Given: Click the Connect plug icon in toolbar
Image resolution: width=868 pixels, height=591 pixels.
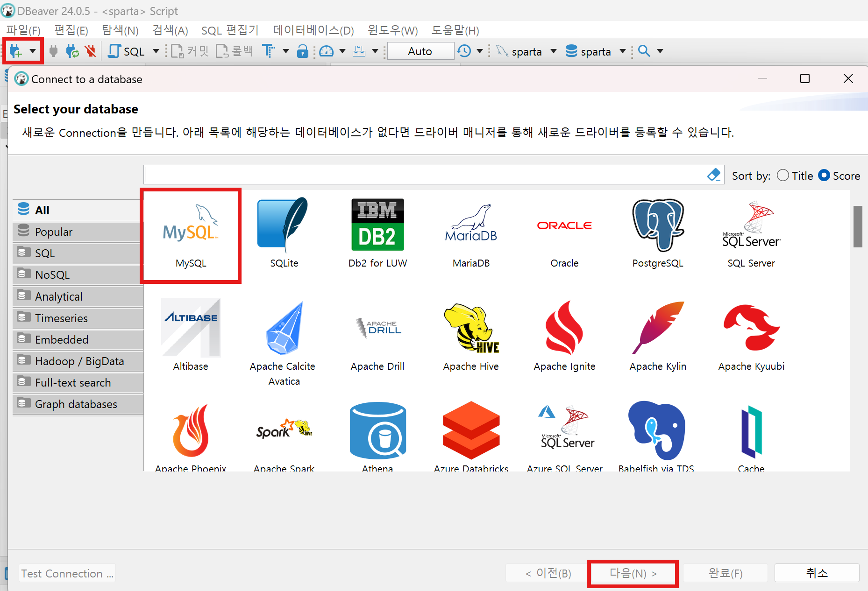Looking at the screenshot, I should pos(54,51).
